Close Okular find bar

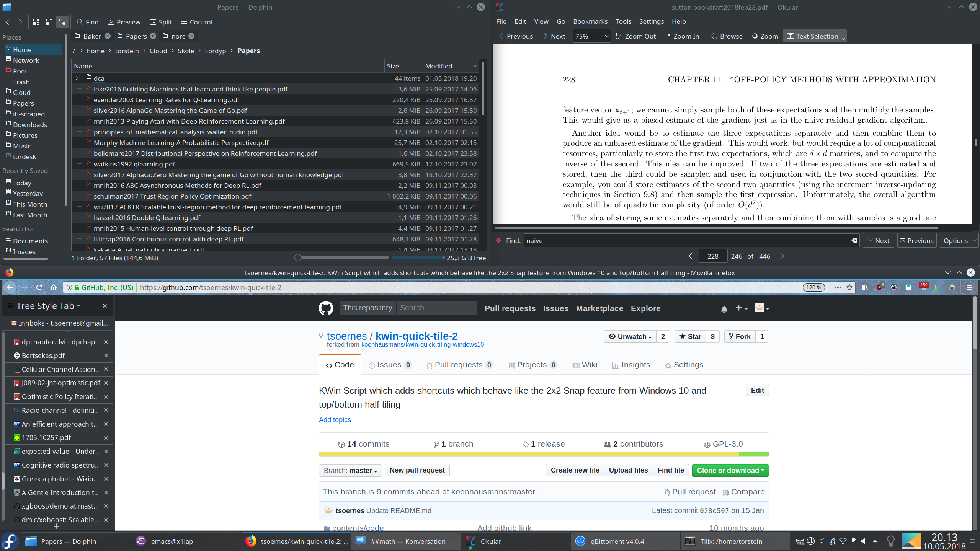click(x=498, y=240)
